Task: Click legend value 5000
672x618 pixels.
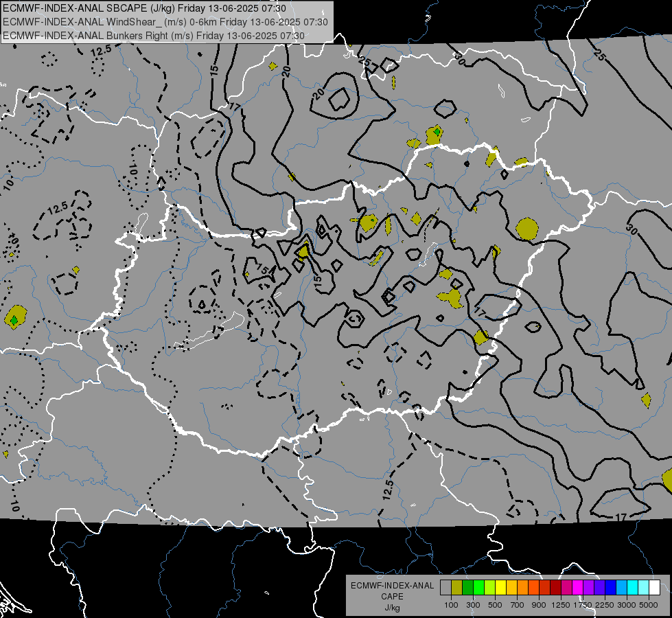Action: tap(649, 605)
